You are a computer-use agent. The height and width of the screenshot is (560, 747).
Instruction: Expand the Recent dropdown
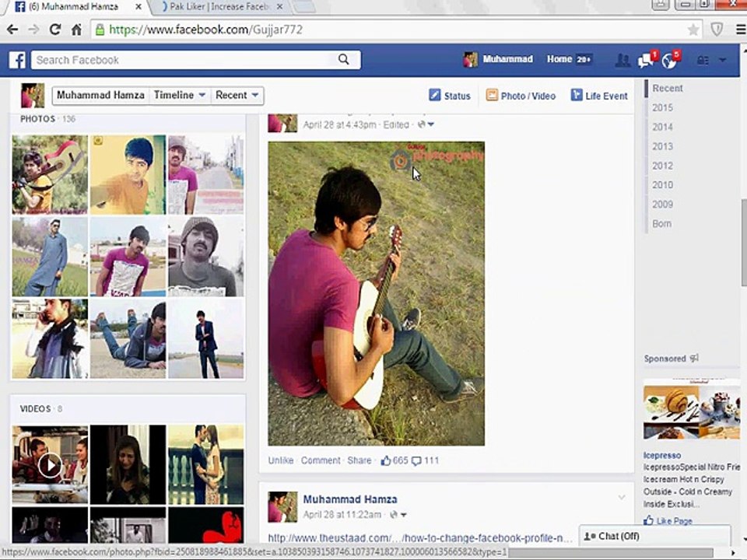pos(237,95)
